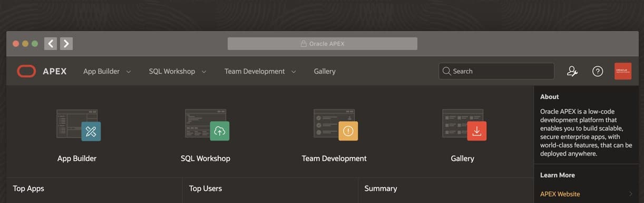Click the Top Users heading
The height and width of the screenshot is (203, 644).
coord(206,188)
